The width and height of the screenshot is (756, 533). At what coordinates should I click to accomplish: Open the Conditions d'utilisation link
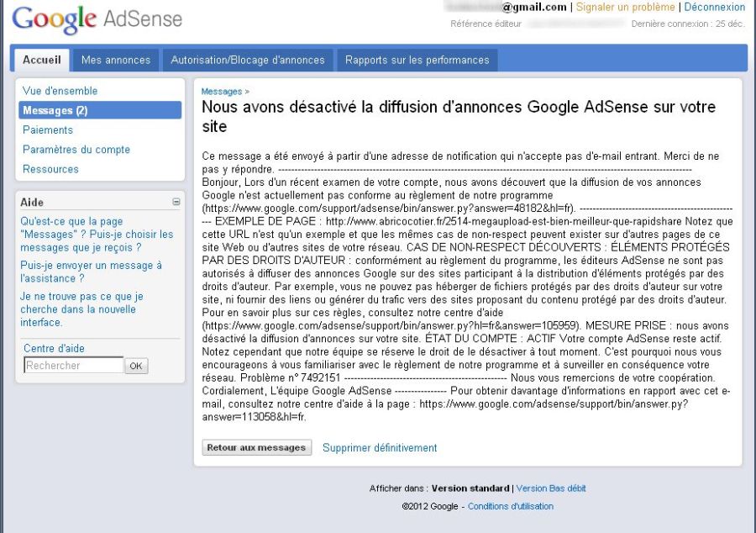click(x=511, y=507)
